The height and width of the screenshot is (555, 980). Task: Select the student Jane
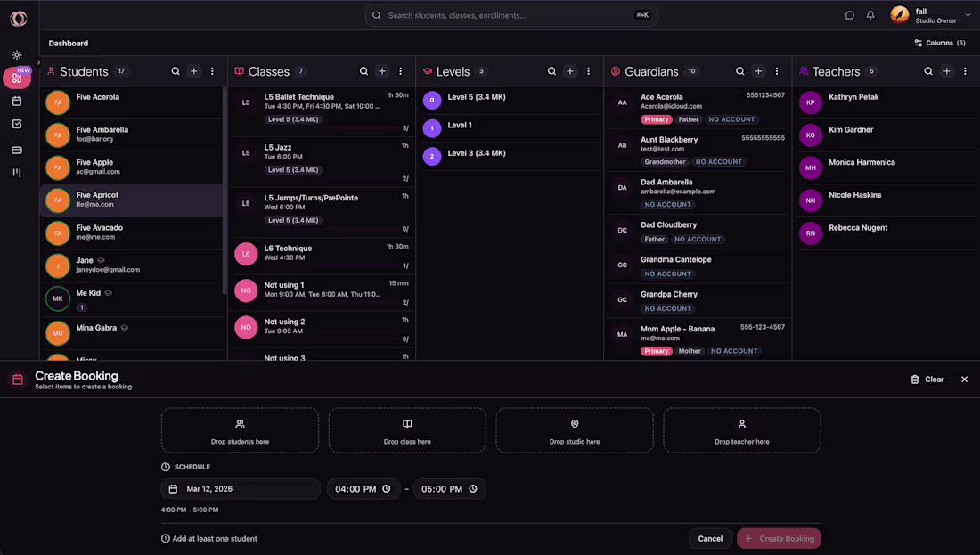[x=132, y=265]
